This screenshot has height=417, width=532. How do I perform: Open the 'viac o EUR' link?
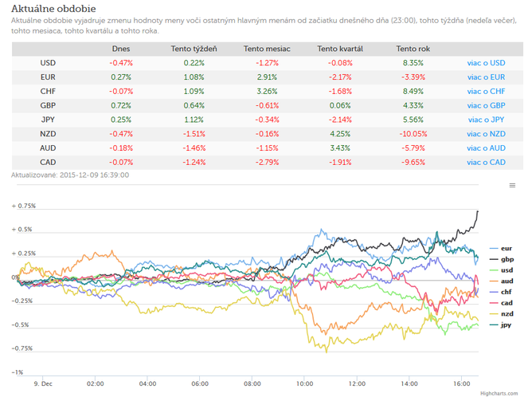click(486, 77)
